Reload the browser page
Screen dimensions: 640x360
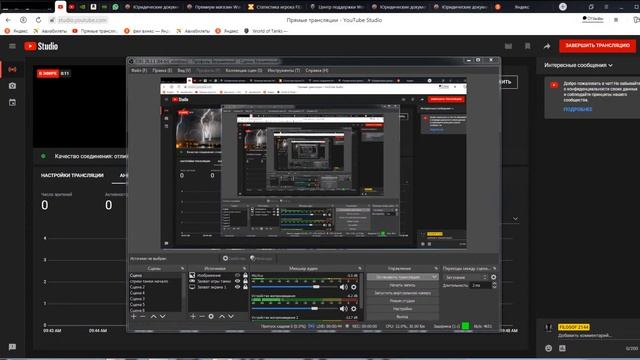click(x=38, y=20)
